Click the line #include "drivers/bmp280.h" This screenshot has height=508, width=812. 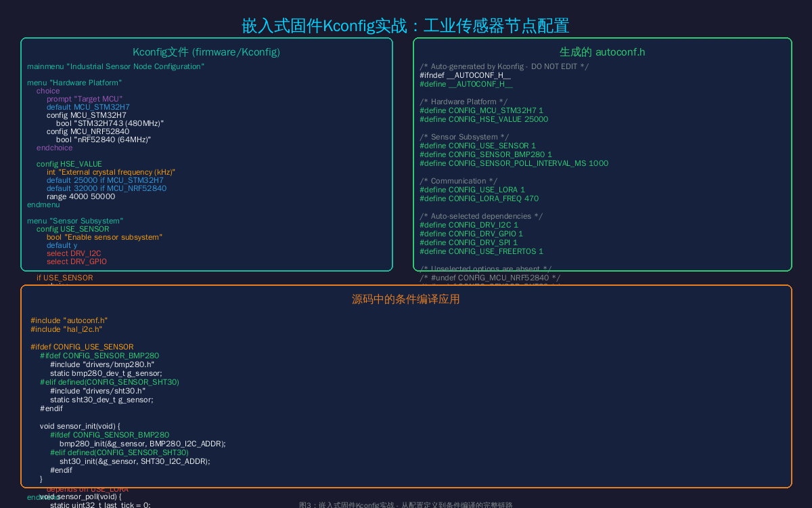click(102, 364)
